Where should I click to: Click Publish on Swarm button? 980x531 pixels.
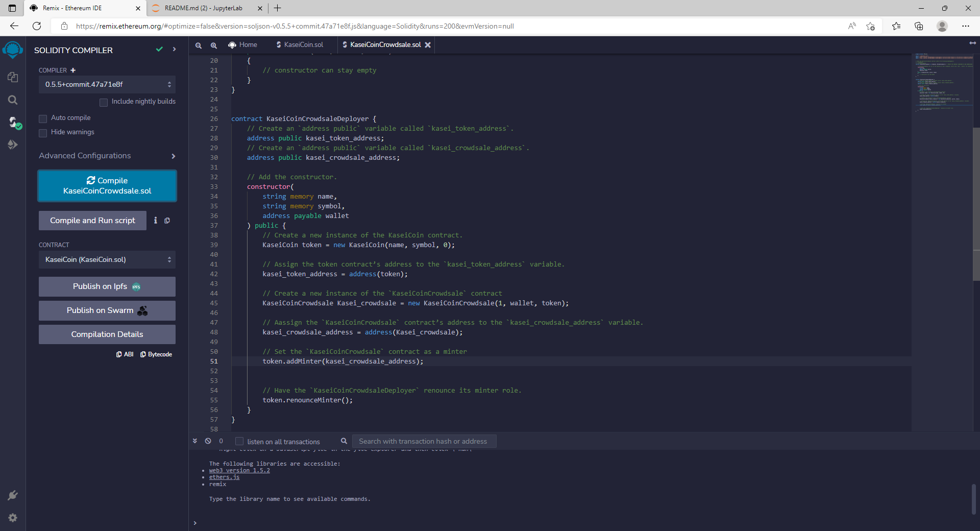[x=107, y=310]
